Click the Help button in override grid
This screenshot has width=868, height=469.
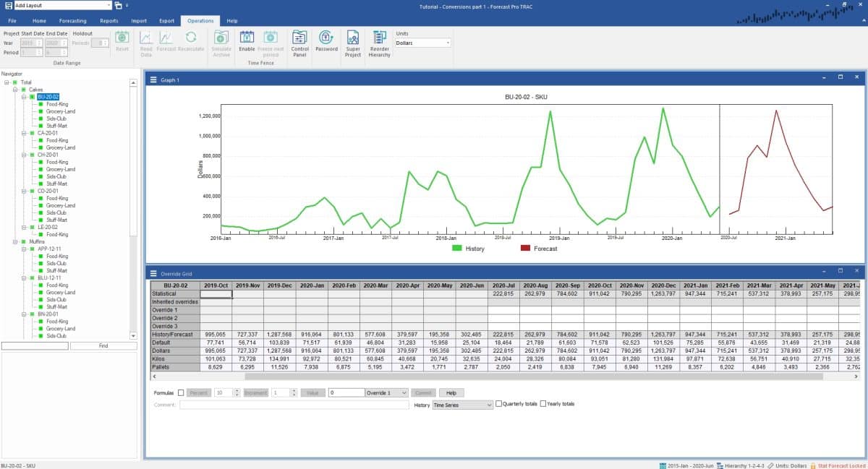451,392
